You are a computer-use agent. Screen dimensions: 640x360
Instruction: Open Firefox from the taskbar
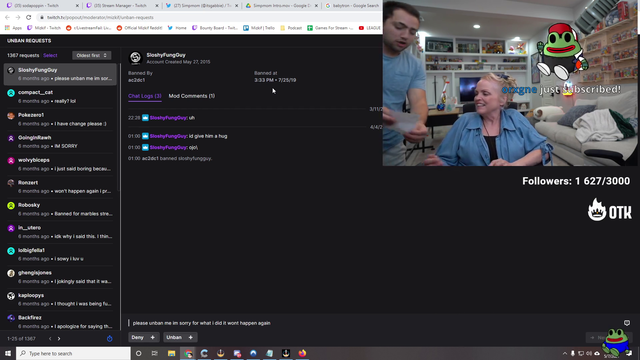click(x=302, y=353)
